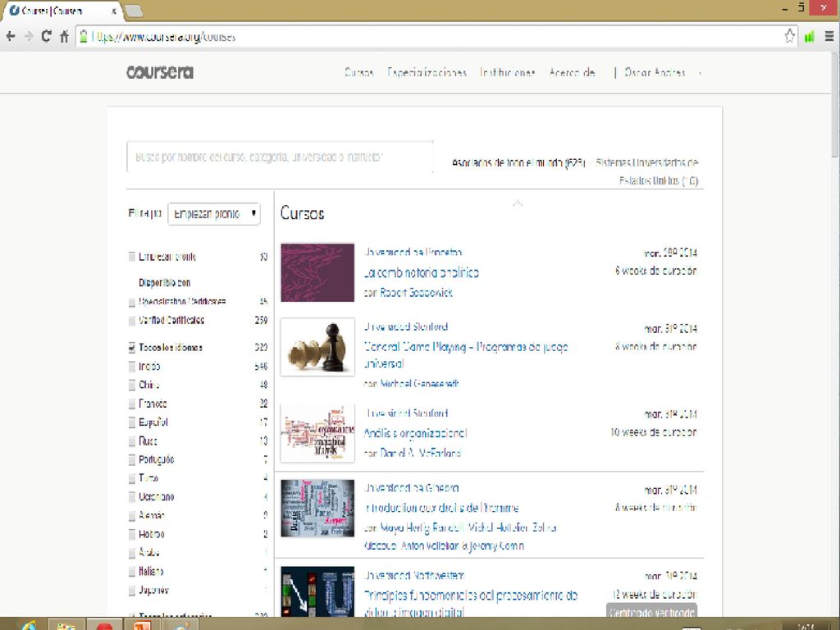Open the Especializaciones navigation item
The image size is (840, 630).
pyautogui.click(x=427, y=72)
